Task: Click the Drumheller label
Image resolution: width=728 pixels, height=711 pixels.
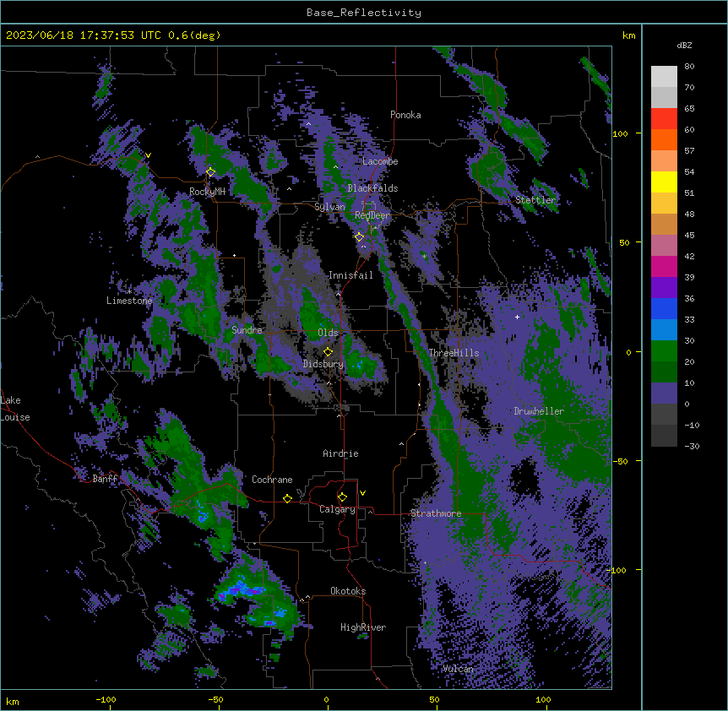Action: pyautogui.click(x=539, y=411)
